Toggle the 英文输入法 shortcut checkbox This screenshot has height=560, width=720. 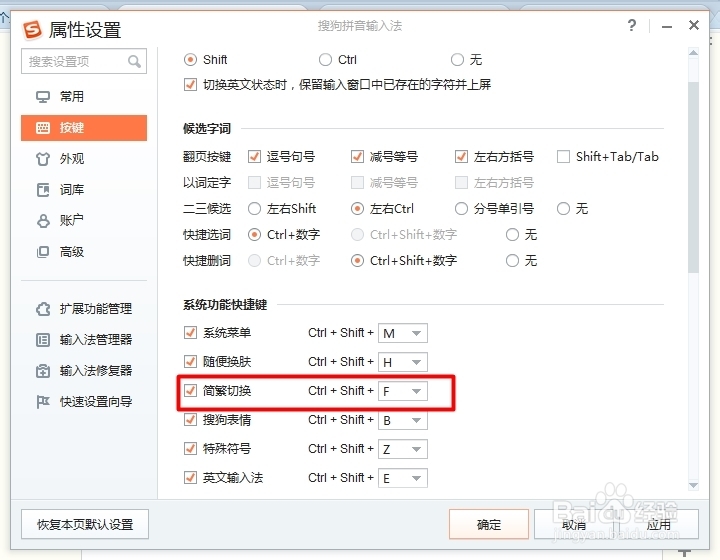190,478
